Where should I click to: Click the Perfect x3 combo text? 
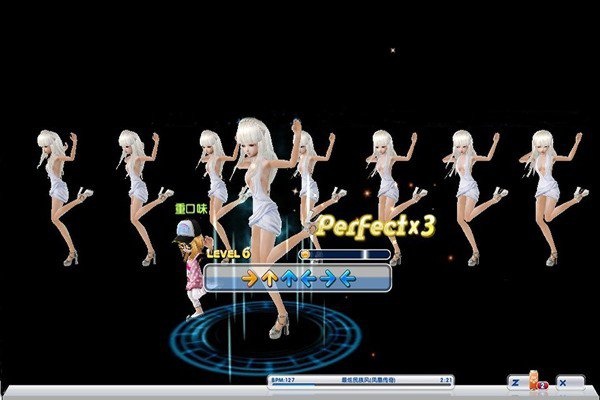pos(376,227)
